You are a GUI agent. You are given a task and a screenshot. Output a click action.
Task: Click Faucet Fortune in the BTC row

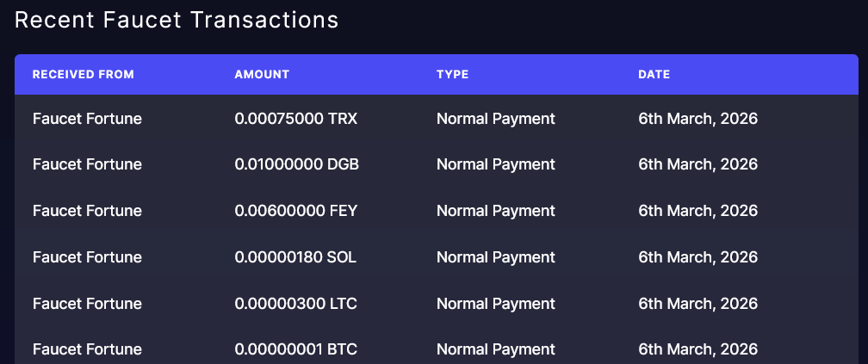point(87,349)
